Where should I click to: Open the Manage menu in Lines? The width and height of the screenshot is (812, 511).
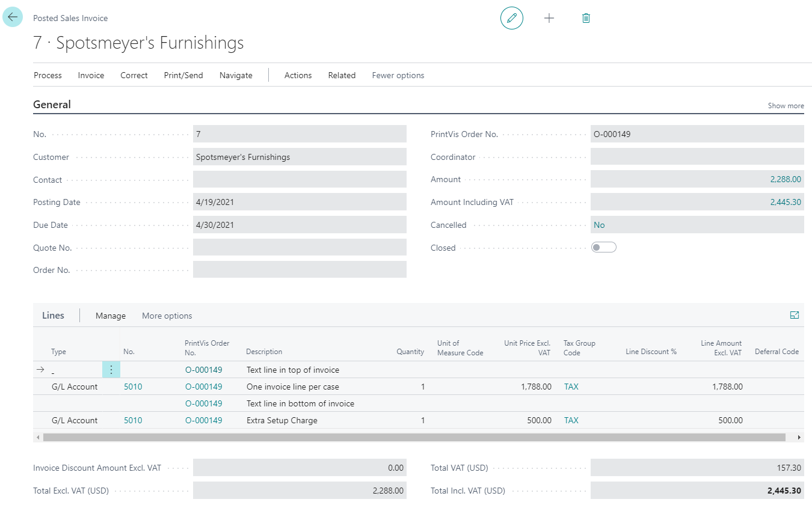coord(111,316)
